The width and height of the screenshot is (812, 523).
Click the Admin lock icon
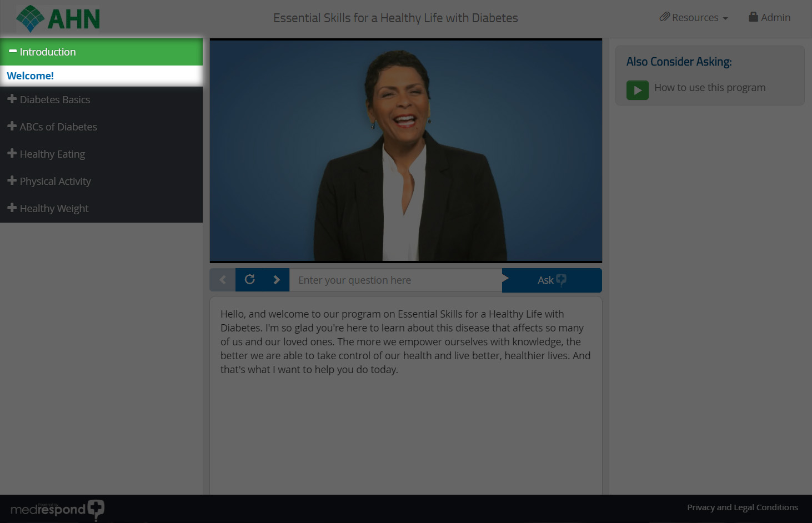pyautogui.click(x=753, y=17)
